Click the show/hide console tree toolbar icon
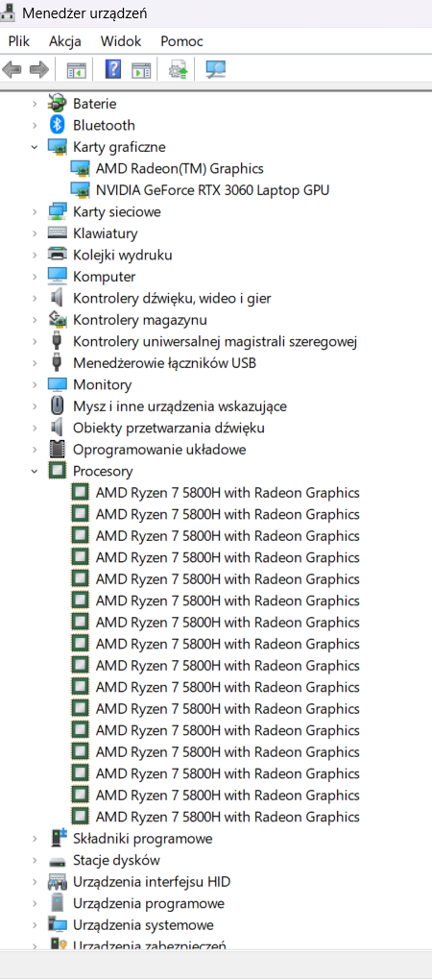Screen dimensions: 432x980 tap(76, 70)
